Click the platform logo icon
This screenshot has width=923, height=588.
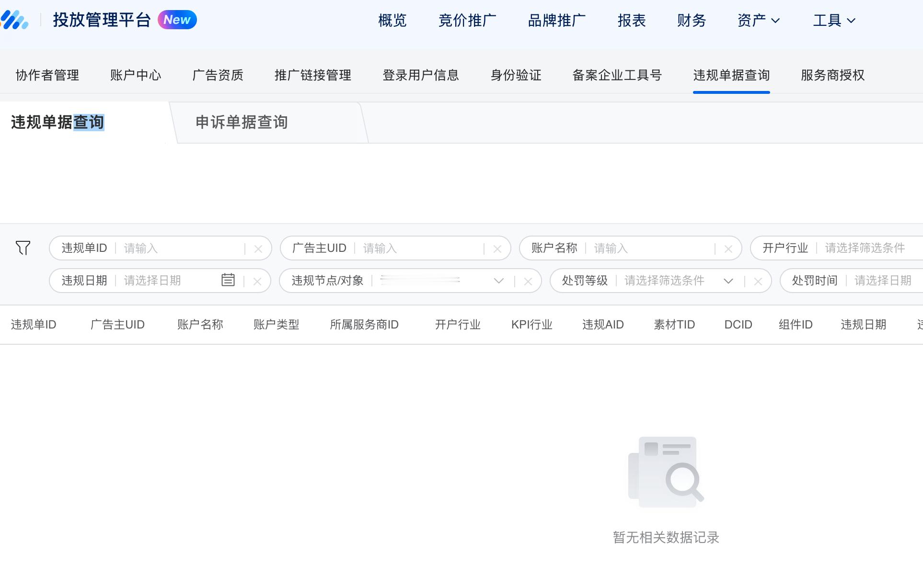[14, 20]
